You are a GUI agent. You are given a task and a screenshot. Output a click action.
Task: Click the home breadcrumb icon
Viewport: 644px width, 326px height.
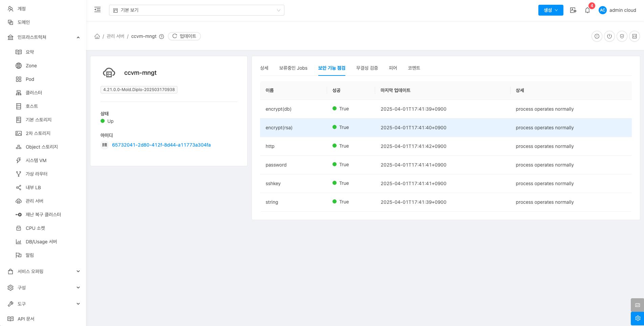click(97, 36)
